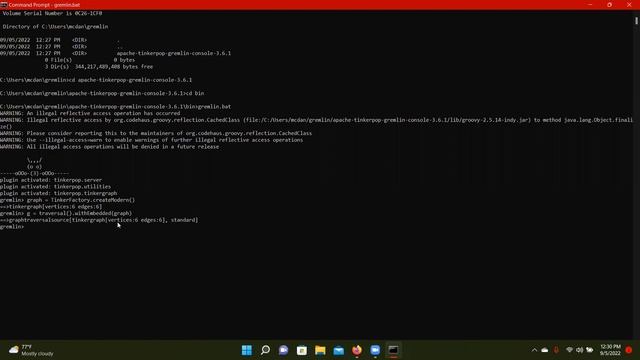
Task: Open the Microsoft Store taskbar icon
Action: point(302,350)
